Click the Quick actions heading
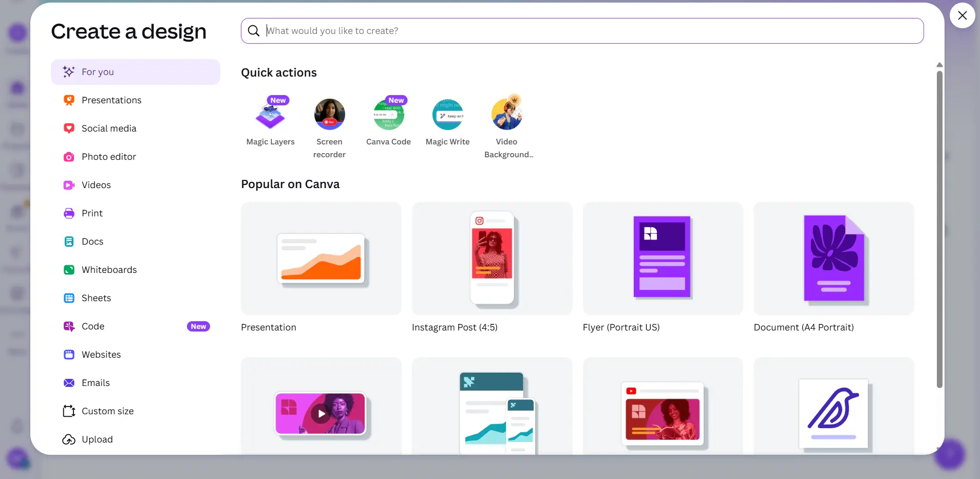Image resolution: width=980 pixels, height=479 pixels. click(279, 72)
